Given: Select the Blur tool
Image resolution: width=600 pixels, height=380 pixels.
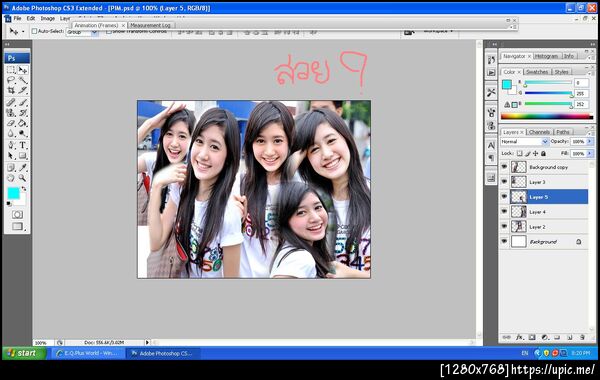Looking at the screenshot, I should coord(11,134).
